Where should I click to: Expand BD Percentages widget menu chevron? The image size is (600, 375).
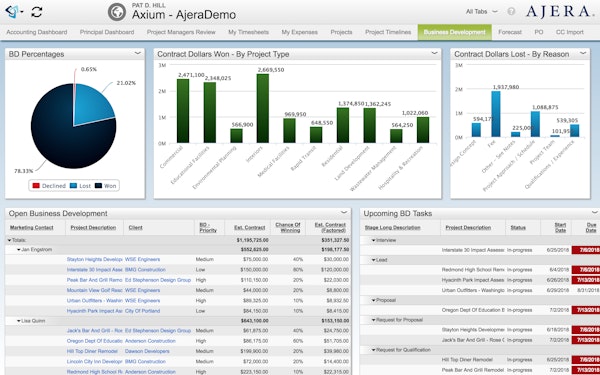click(x=138, y=53)
